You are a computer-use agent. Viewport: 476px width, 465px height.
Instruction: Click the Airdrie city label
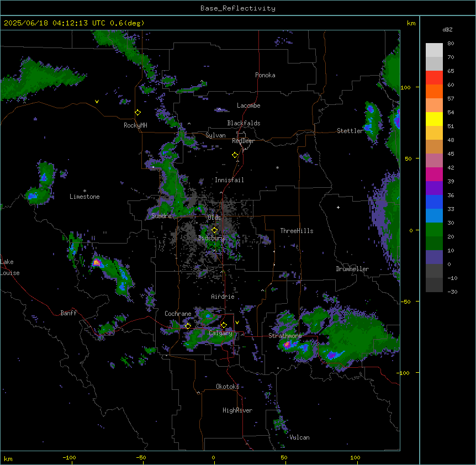[223, 297]
